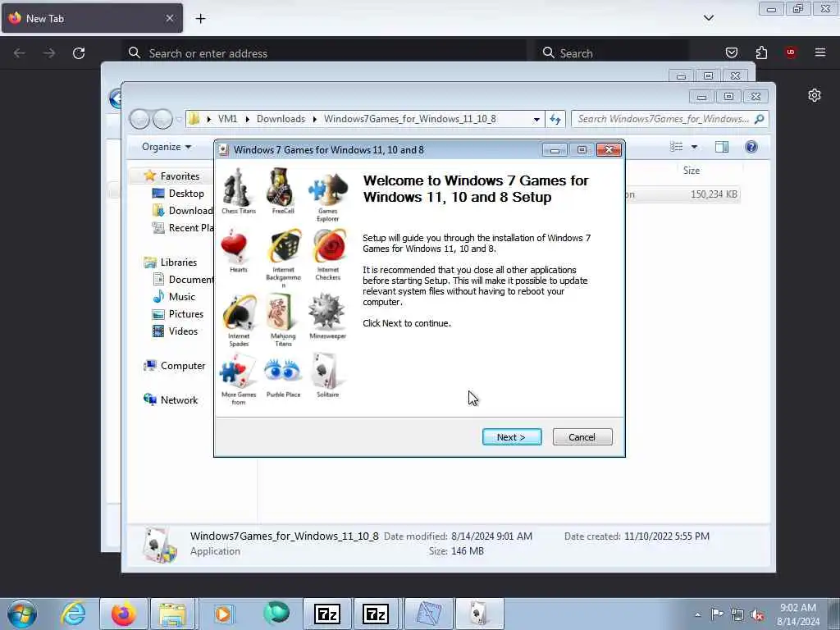Click Next to continue setup

pos(512,437)
